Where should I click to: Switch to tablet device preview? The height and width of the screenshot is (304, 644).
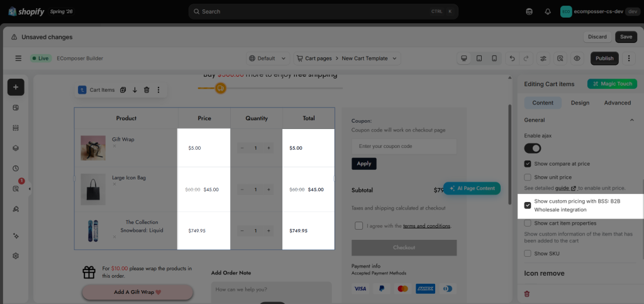click(479, 59)
